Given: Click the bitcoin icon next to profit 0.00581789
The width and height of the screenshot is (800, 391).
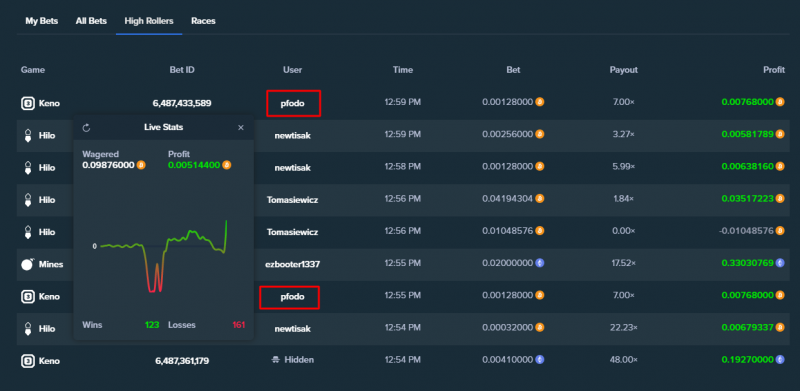Looking at the screenshot, I should point(780,134).
